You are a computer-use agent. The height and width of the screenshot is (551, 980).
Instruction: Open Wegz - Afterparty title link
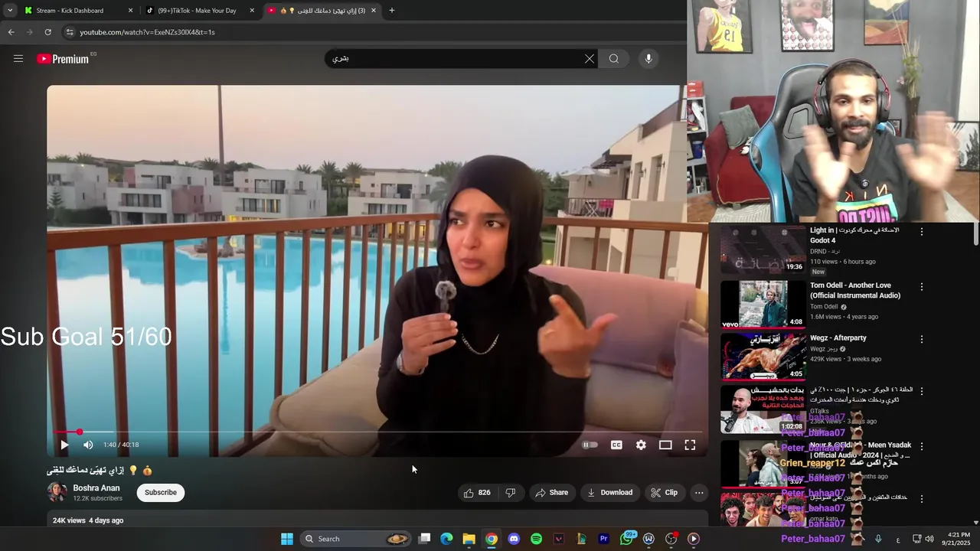point(838,337)
